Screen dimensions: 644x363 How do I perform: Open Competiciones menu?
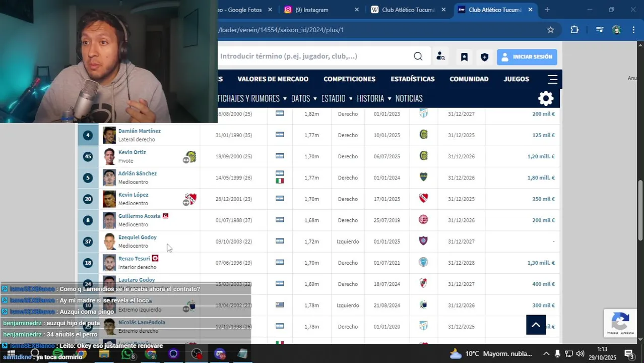[x=349, y=79]
